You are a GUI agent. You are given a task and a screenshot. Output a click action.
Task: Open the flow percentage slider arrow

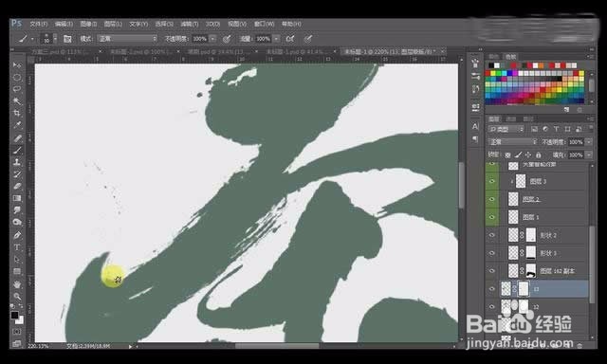click(x=276, y=39)
